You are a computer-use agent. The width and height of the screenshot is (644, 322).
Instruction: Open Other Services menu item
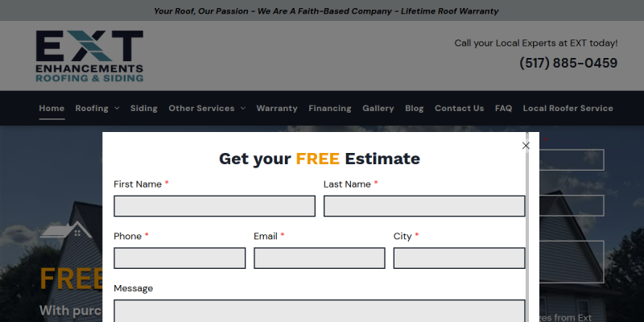point(201,109)
